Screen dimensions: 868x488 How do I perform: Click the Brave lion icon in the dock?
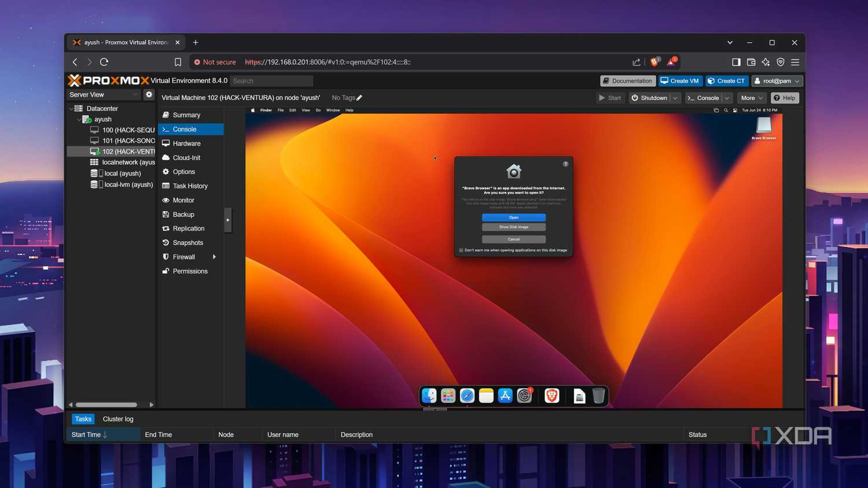point(552,395)
